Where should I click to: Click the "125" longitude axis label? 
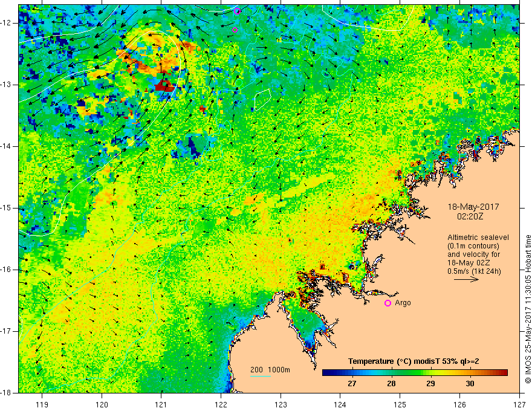pos(400,404)
